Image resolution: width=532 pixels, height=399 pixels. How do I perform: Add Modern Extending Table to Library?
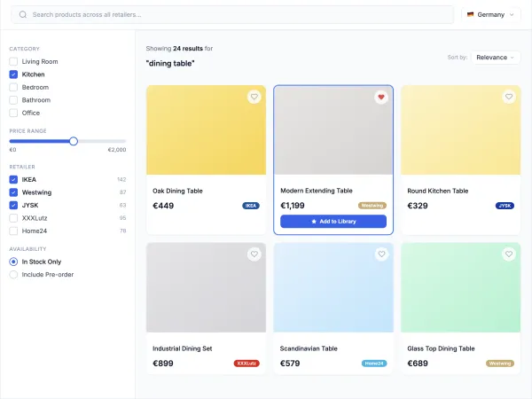pos(333,222)
